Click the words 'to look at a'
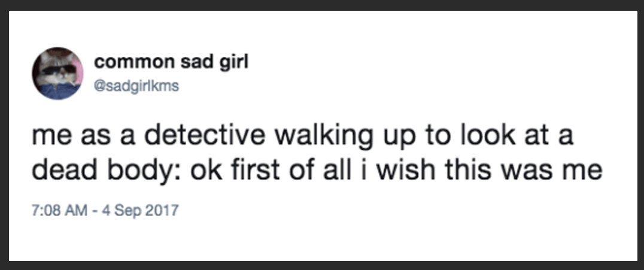Image resolution: width=644 pixels, height=270 pixels. coord(497,137)
